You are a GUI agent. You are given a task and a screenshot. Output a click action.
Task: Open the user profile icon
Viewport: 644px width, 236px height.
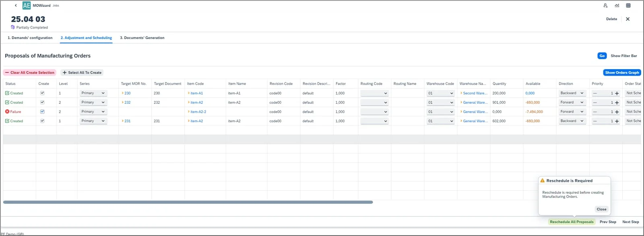(605, 6)
